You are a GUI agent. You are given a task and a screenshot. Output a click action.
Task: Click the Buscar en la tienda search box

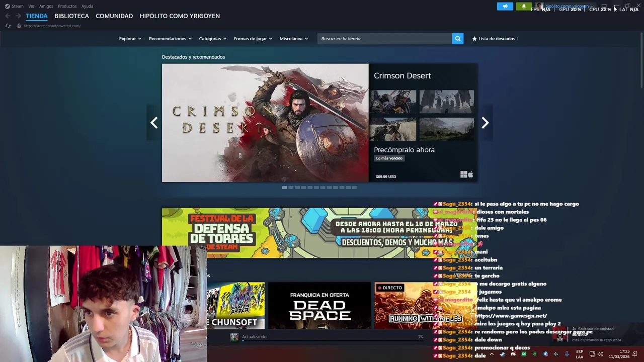tap(385, 39)
